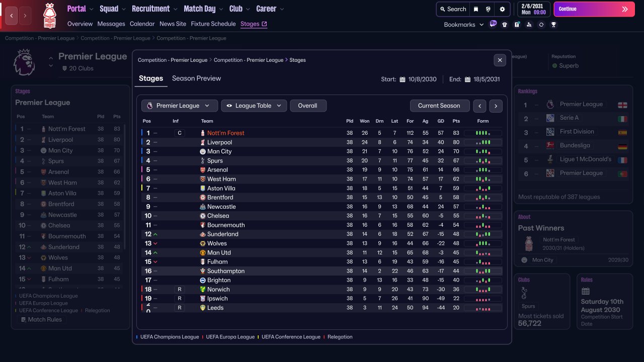Image resolution: width=644 pixels, height=362 pixels.
Task: Open the Fixture Schedule tab
Action: [213, 24]
